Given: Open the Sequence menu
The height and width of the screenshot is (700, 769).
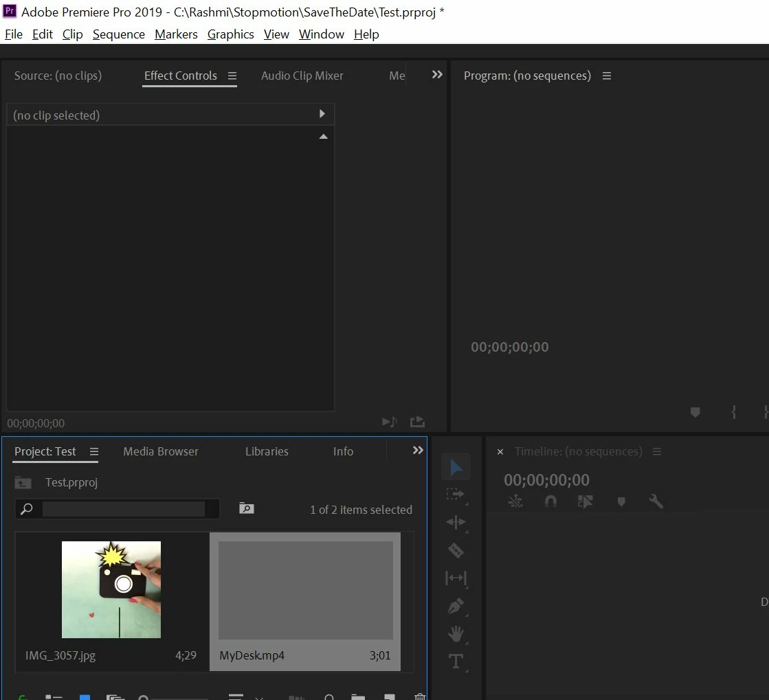Looking at the screenshot, I should click(x=119, y=34).
